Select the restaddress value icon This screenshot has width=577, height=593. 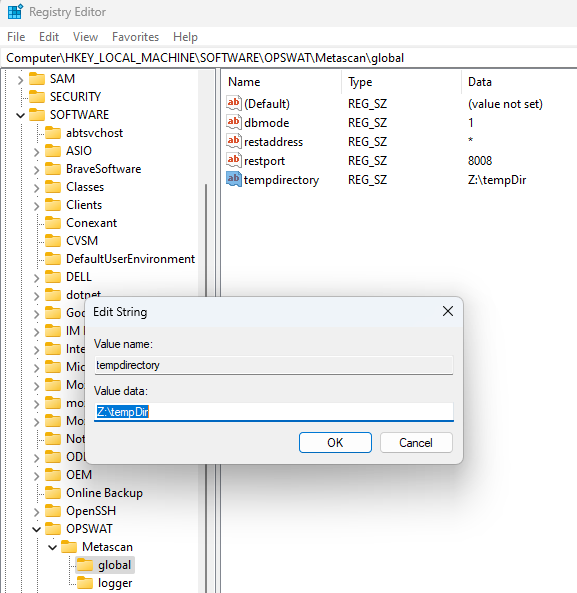[234, 141]
